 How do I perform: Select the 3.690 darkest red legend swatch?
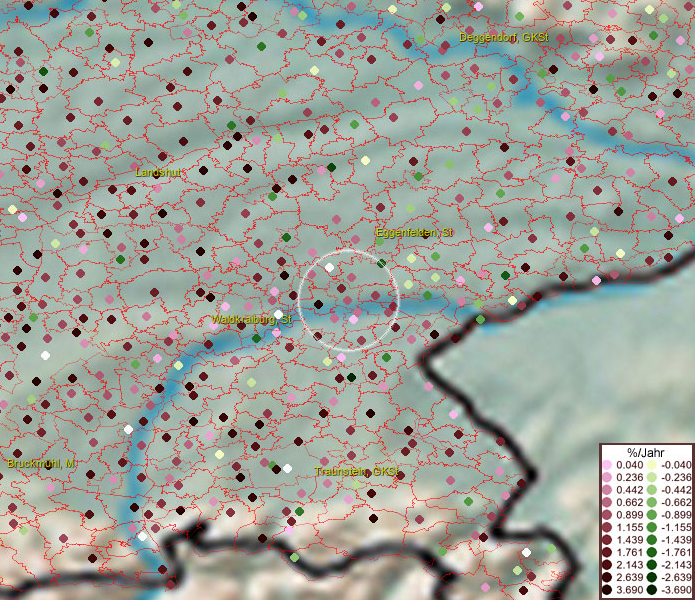(x=610, y=591)
